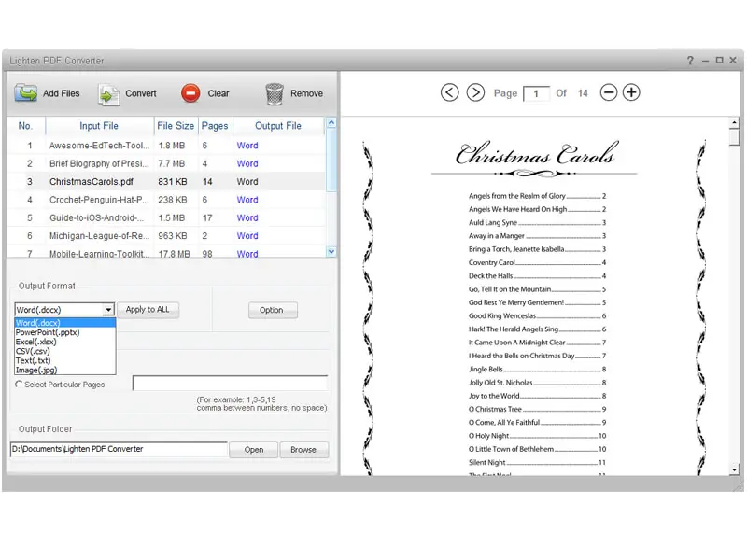747x560 pixels.
Task: Click Word output of Guide-to-iOS row
Action: click(x=247, y=217)
